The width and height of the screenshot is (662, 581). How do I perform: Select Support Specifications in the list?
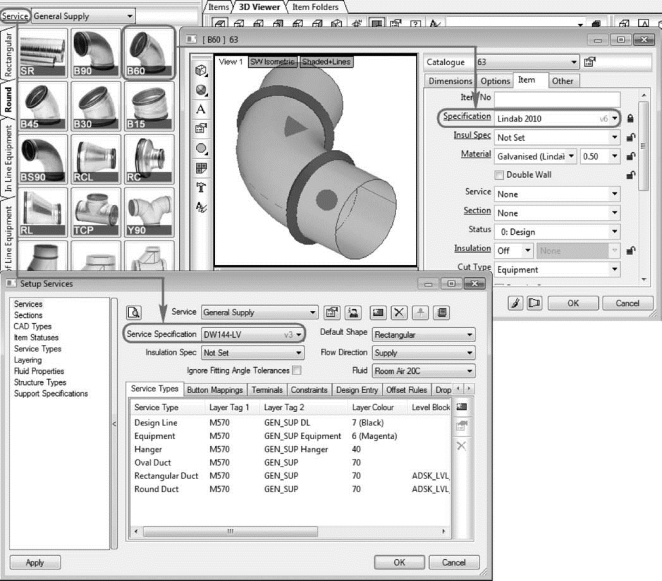point(51,394)
